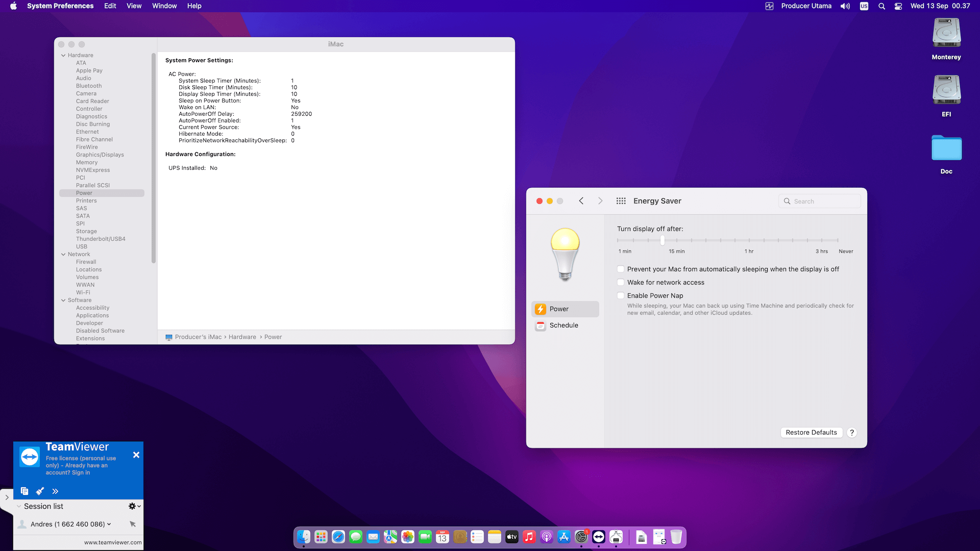Screen dimensions: 980x551
Task: Open Finder from the Dock
Action: [304, 537]
